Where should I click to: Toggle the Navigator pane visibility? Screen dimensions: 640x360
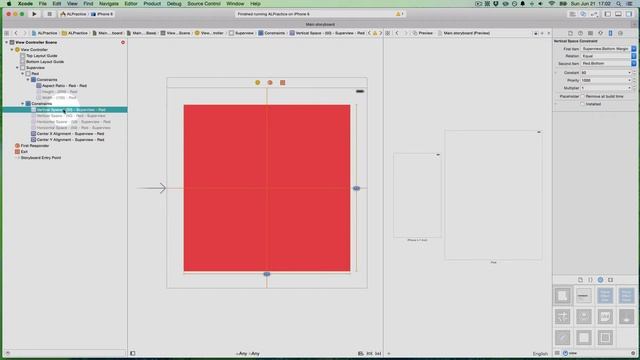pos(608,14)
